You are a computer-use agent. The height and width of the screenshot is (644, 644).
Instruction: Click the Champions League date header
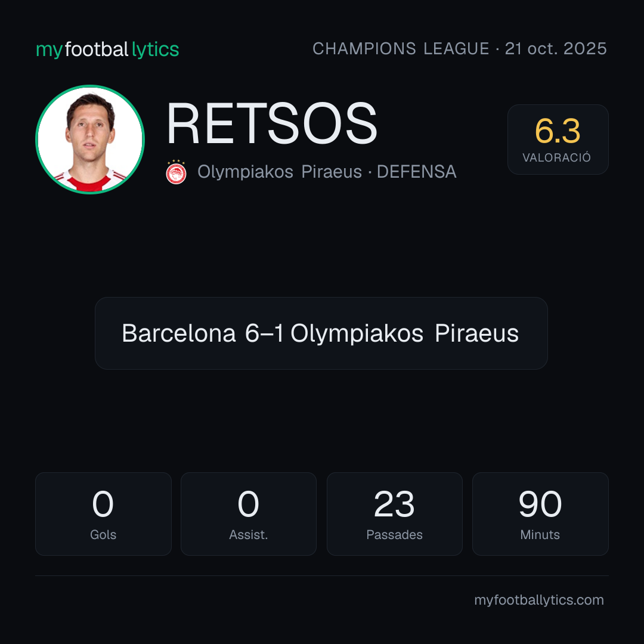(x=460, y=48)
